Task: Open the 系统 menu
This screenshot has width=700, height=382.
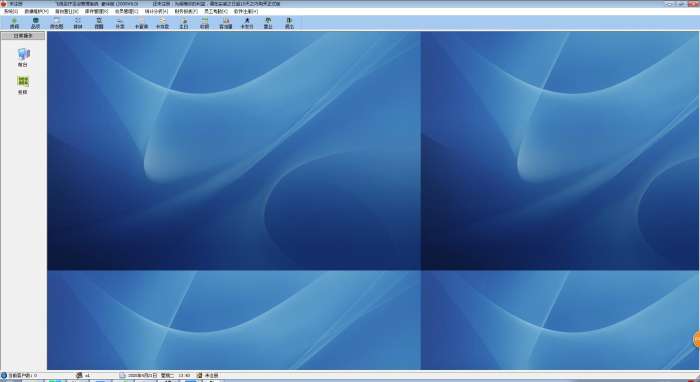Action: [x=11, y=11]
